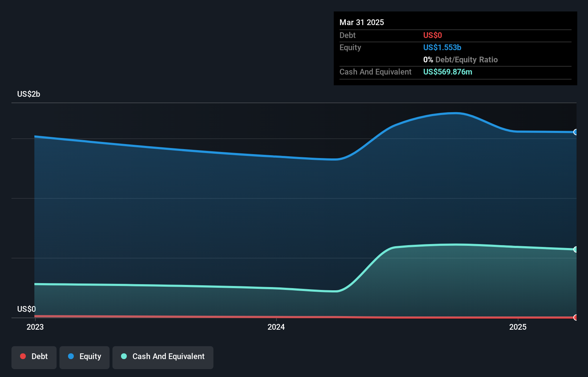Click the blue Equity legend dot
588x377 pixels.
71,356
